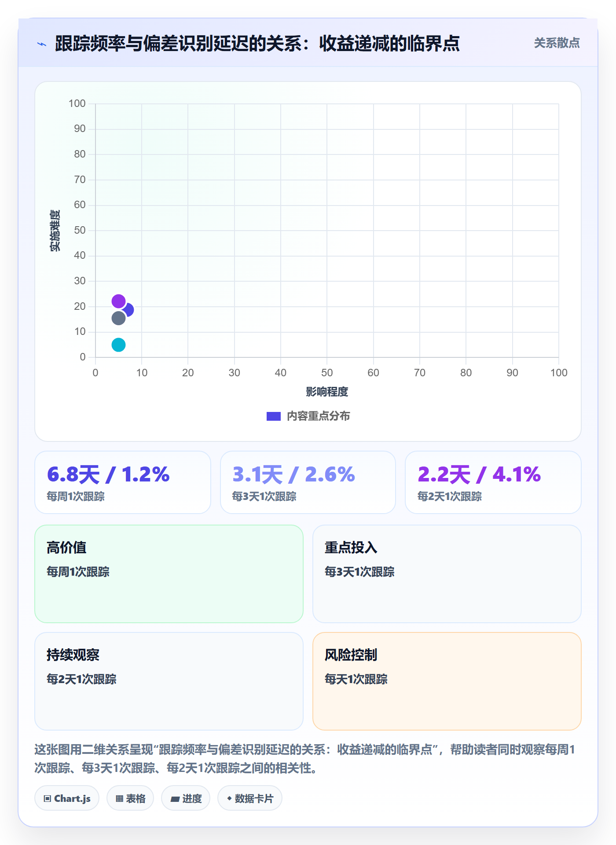Select the 2.2天 / 4.1% stat card
This screenshot has width=616, height=845.
[493, 482]
